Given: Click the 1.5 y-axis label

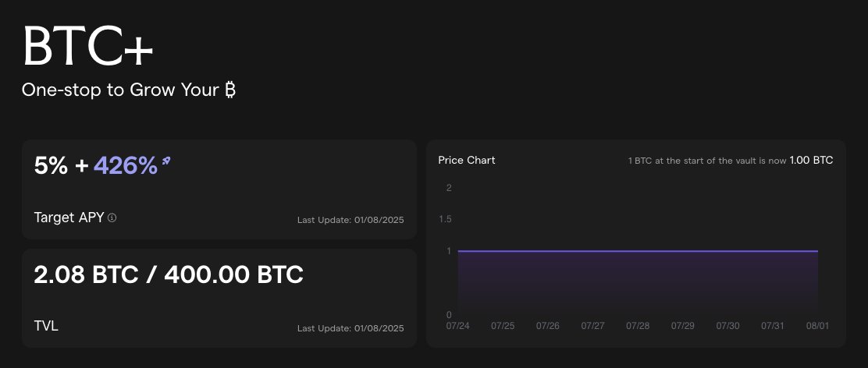Looking at the screenshot, I should click(x=445, y=219).
